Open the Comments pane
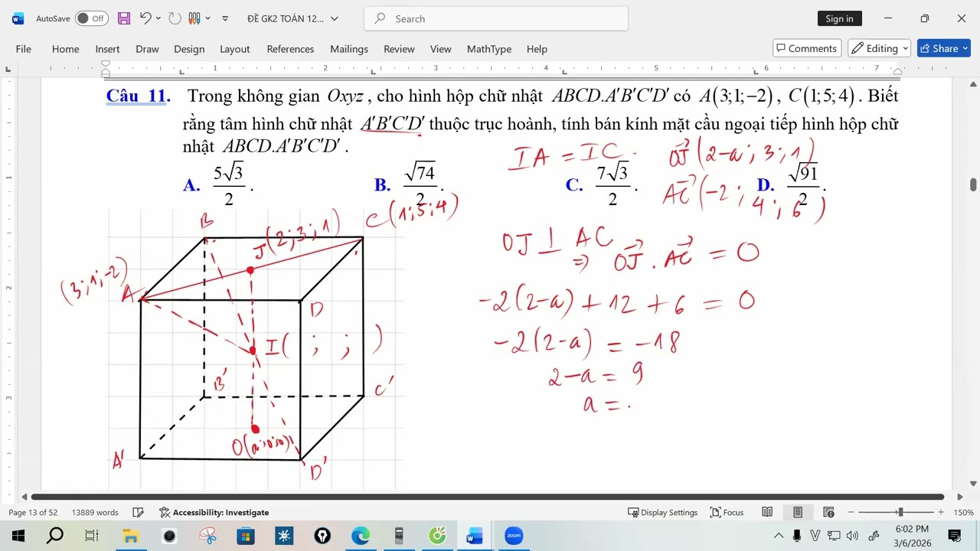 tap(807, 48)
